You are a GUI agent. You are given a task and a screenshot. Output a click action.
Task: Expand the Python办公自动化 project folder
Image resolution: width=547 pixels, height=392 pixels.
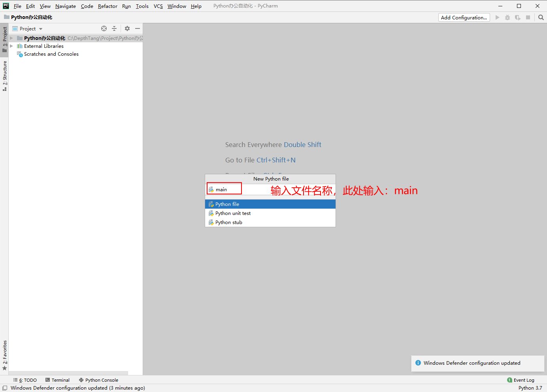tap(11, 38)
